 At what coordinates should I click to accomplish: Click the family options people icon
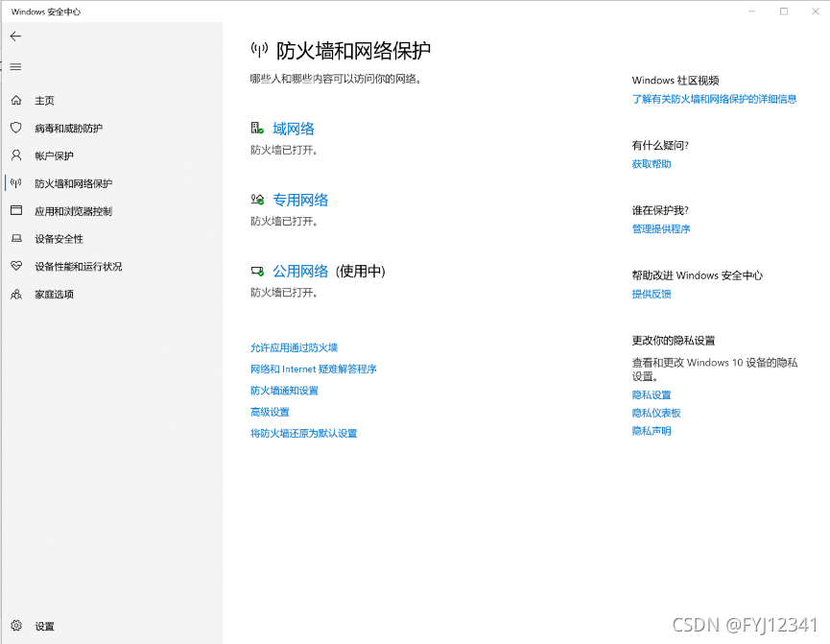16,294
